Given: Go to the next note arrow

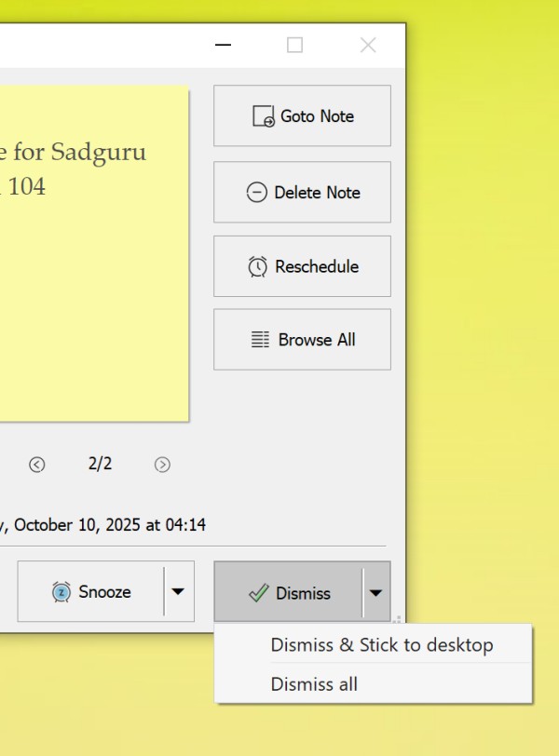Looking at the screenshot, I should [162, 465].
